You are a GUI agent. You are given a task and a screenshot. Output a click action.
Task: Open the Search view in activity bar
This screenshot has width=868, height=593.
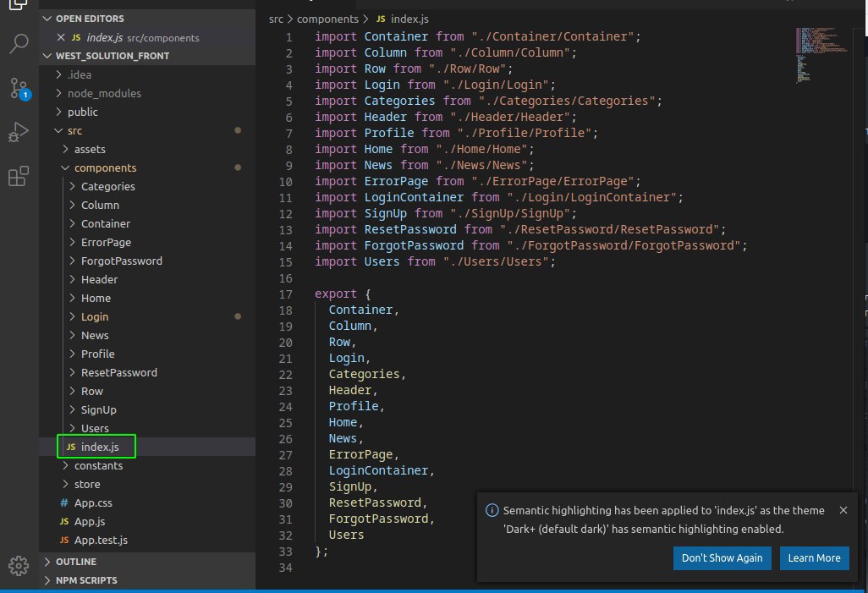coord(19,43)
